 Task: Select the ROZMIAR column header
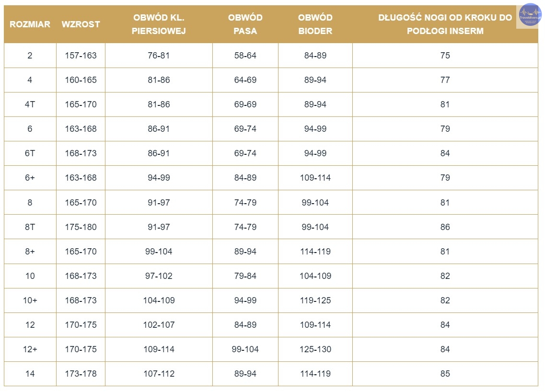[30, 24]
